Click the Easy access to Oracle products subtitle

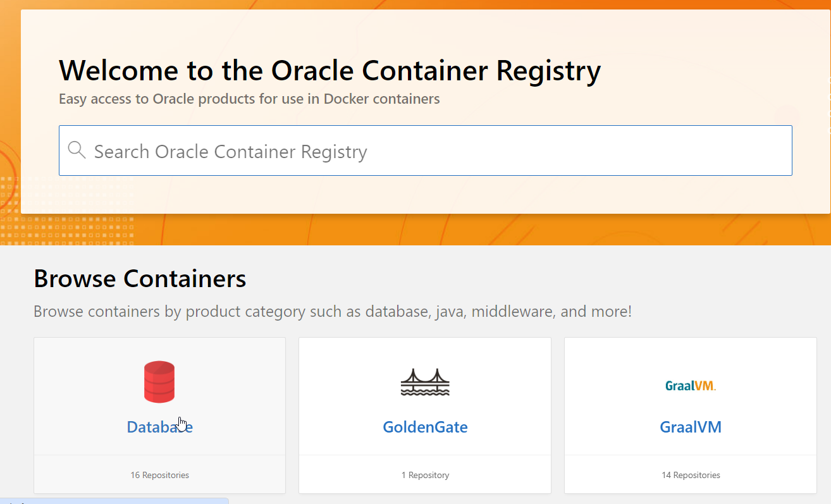coord(249,99)
